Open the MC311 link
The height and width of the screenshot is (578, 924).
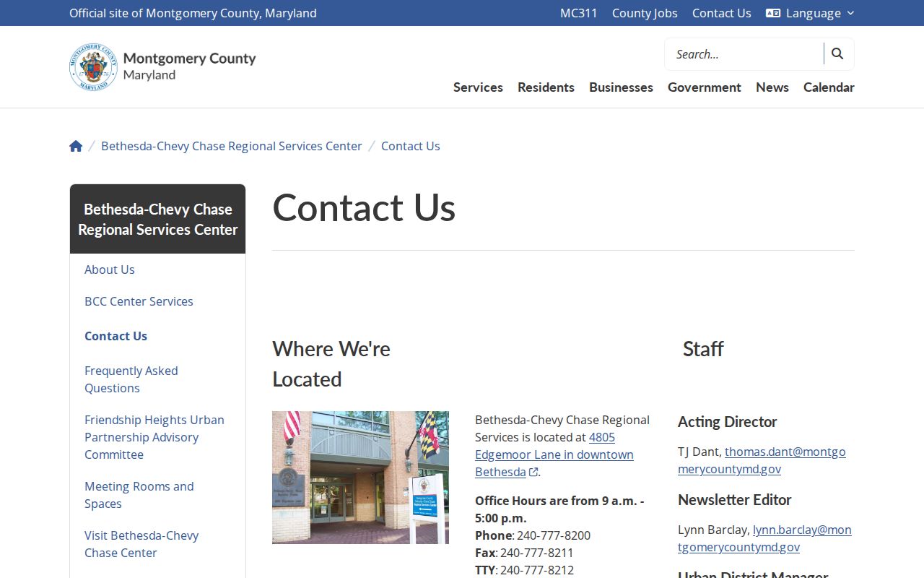579,13
